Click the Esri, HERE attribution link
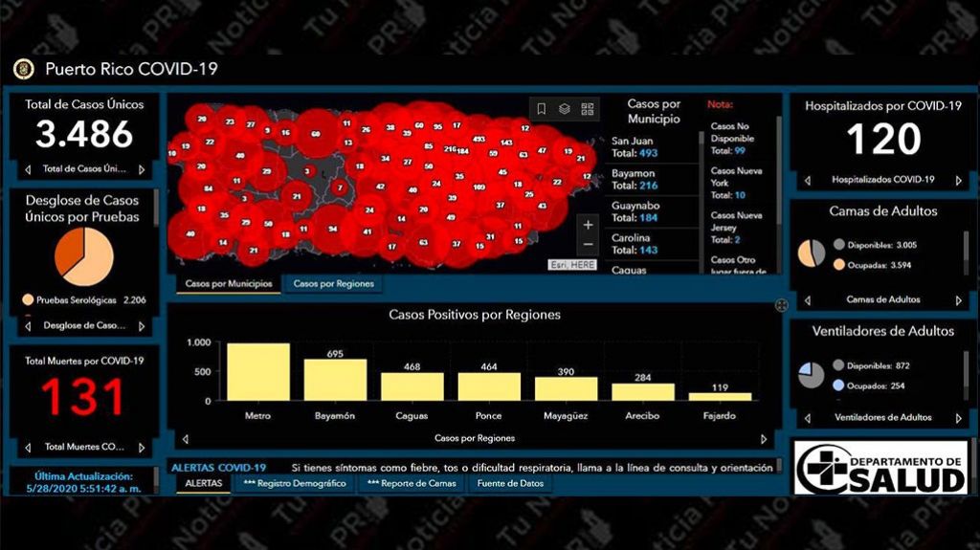 coord(574,265)
